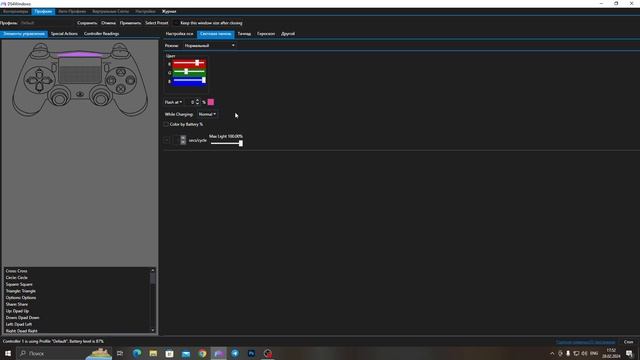Toggle the checkbox before secs/cycle
The image size is (640, 360).
click(167, 140)
